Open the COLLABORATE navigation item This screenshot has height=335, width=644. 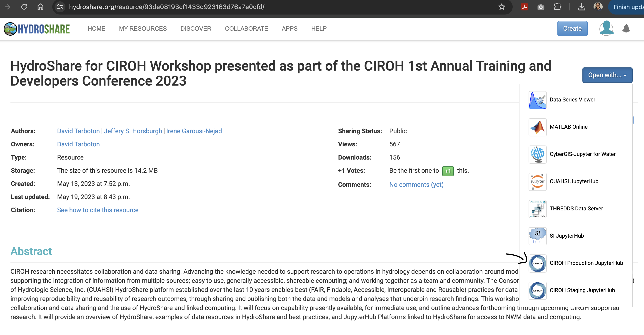[246, 29]
